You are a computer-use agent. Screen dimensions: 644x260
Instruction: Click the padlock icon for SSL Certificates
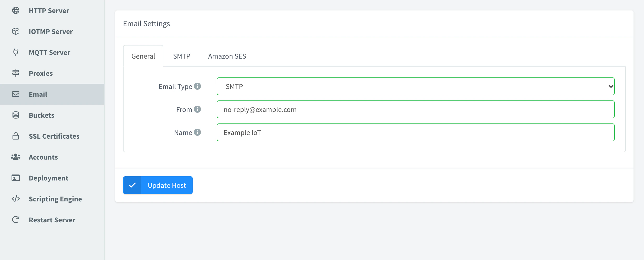tap(16, 136)
